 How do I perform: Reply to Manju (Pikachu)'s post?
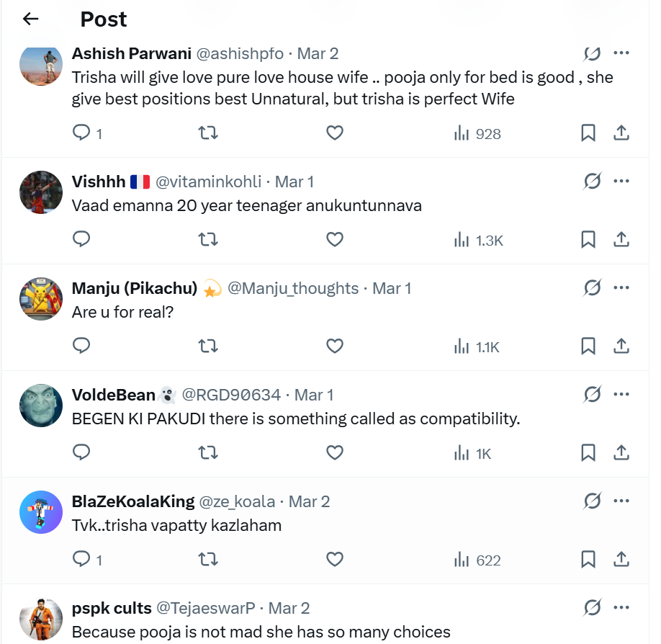coord(82,346)
